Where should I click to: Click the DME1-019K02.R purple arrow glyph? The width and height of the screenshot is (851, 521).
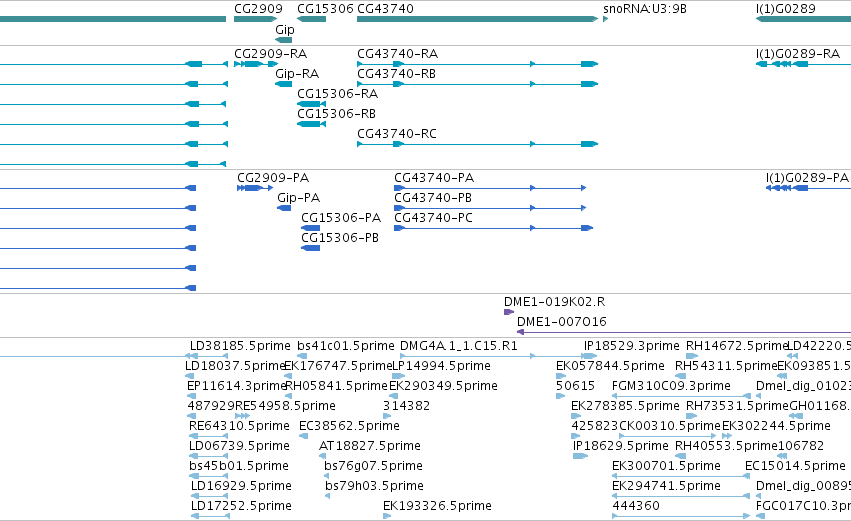(509, 312)
